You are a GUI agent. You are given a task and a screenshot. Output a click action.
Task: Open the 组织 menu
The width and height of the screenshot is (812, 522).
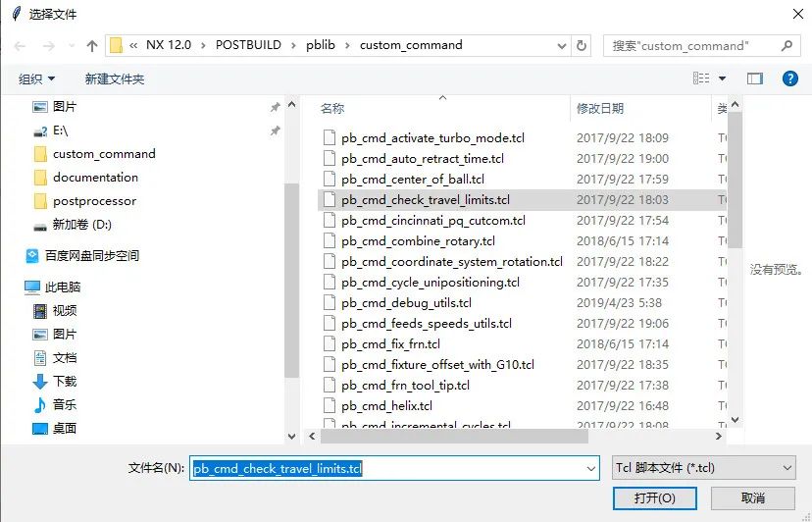pyautogui.click(x=36, y=78)
